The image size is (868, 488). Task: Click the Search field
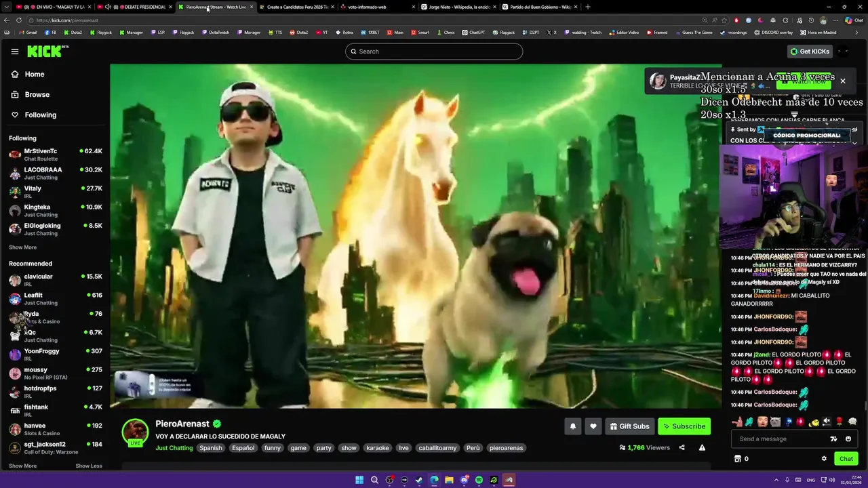point(434,52)
